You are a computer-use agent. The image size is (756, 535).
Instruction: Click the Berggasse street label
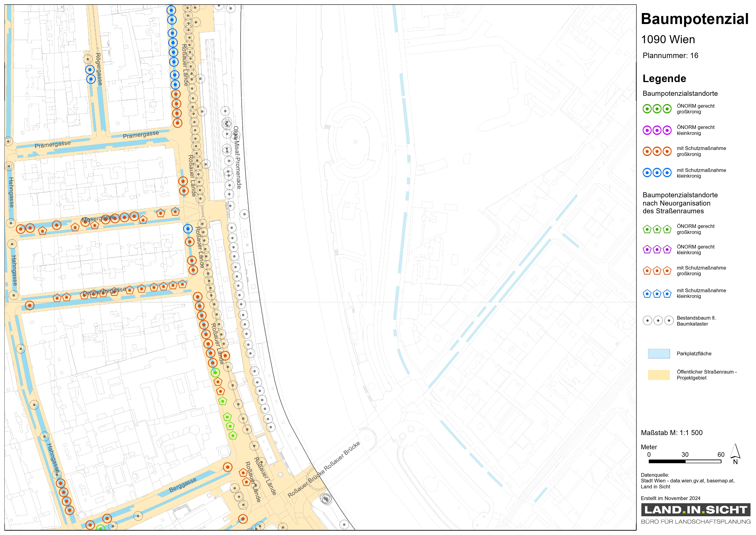pyautogui.click(x=182, y=485)
